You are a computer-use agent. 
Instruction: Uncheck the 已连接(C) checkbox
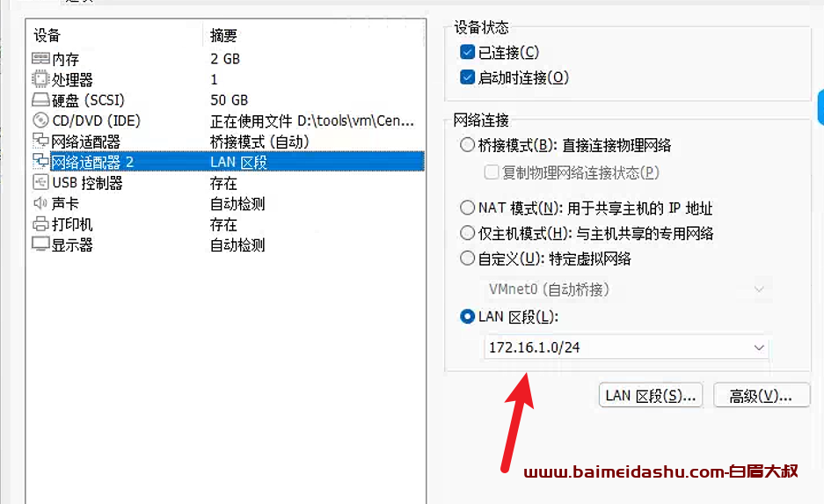pyautogui.click(x=467, y=52)
